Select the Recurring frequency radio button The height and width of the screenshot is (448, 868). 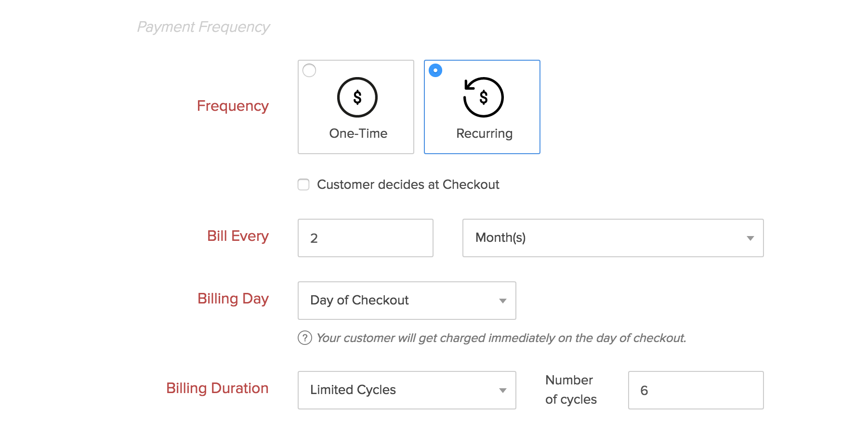pos(435,70)
